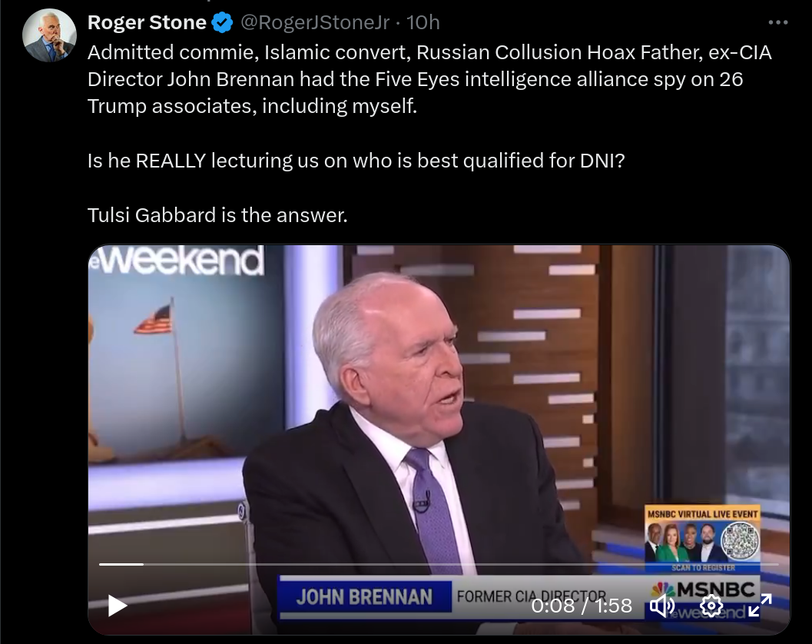Click the weekend logo in the video corner
This screenshot has height=644, width=812.
(177, 261)
